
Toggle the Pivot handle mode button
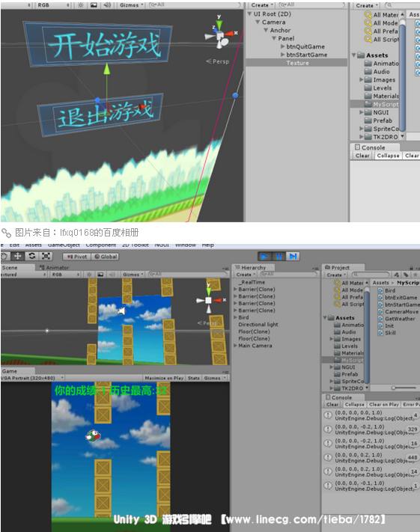tap(77, 257)
